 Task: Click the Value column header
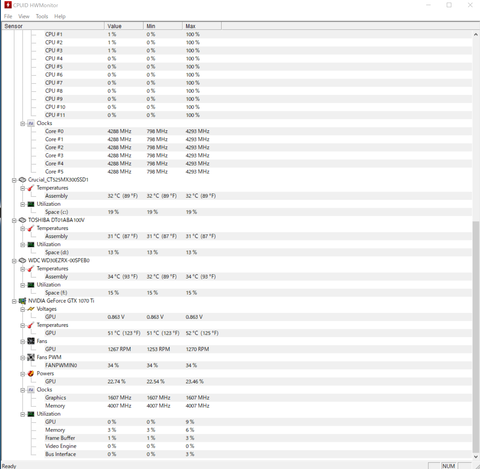pos(124,26)
